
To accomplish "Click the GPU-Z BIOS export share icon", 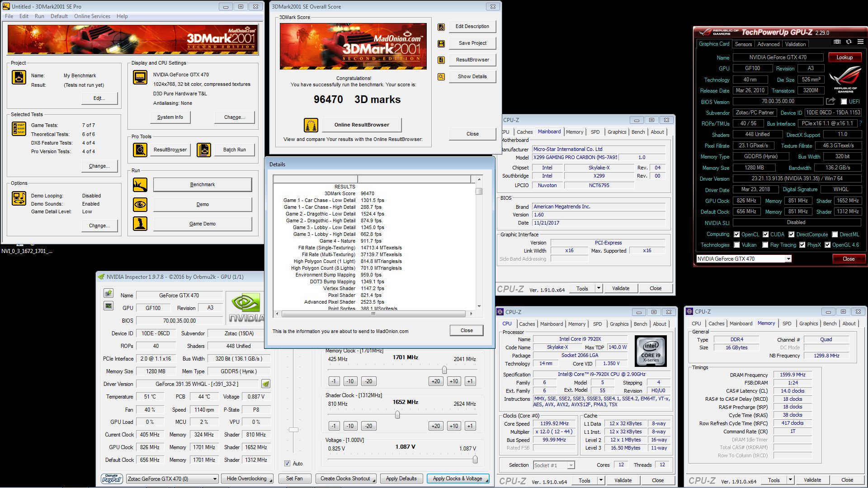I will pos(830,101).
